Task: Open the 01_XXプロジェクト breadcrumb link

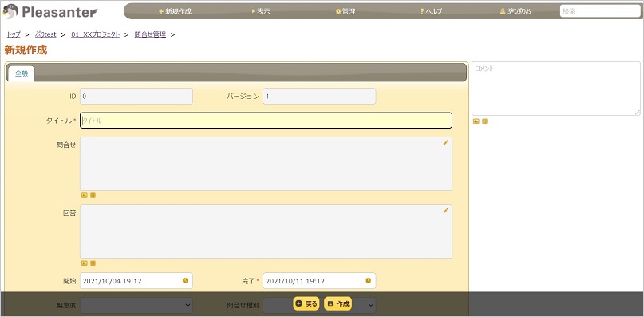Action: pos(95,34)
